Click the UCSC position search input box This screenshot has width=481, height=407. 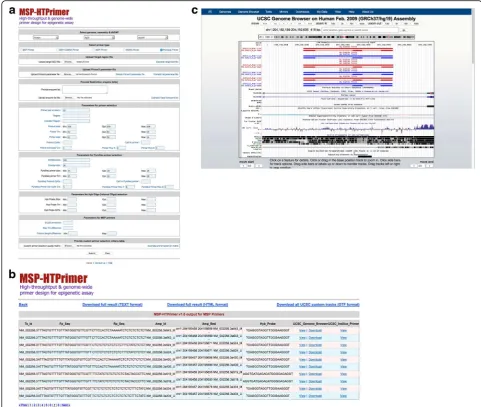click(360, 30)
